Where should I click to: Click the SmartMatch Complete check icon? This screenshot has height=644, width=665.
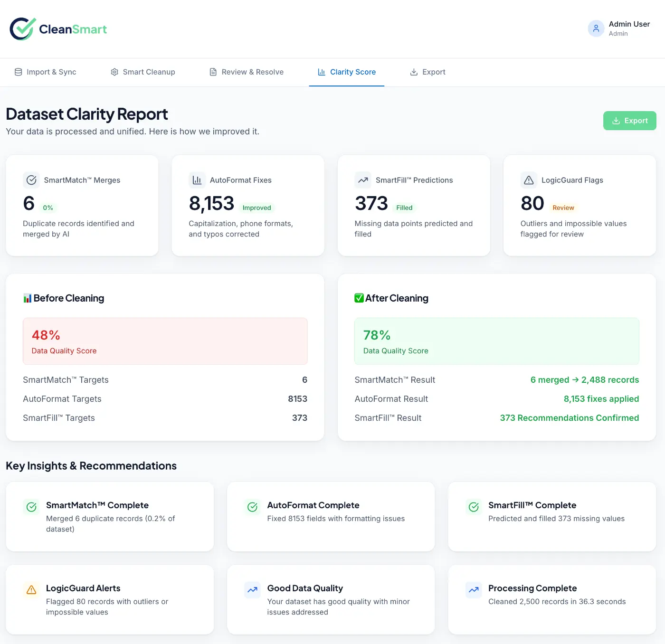31,507
